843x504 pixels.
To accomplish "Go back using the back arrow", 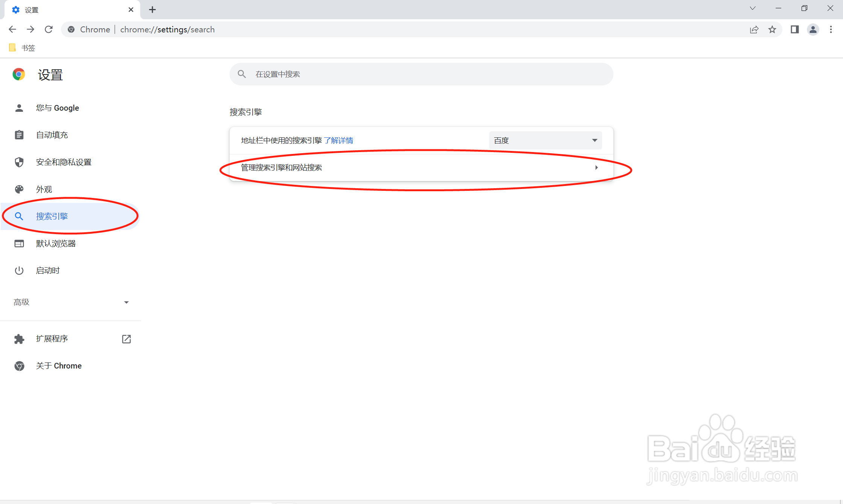I will tap(12, 29).
